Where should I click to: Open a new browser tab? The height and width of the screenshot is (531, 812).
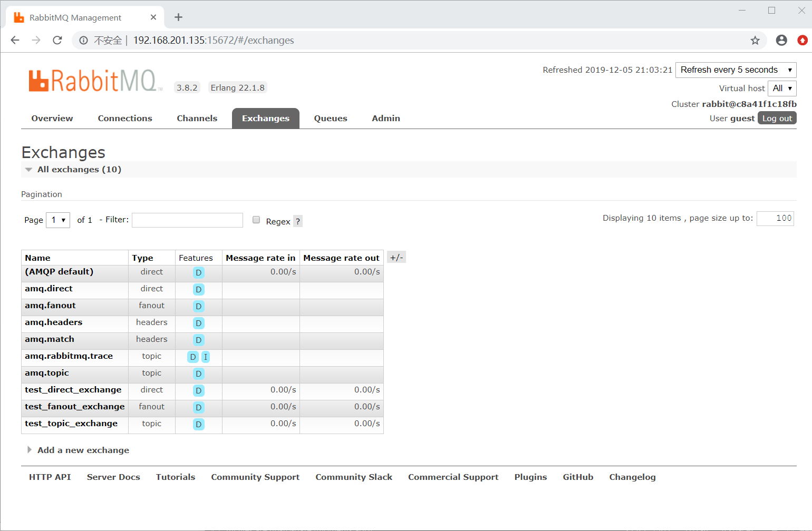178,17
